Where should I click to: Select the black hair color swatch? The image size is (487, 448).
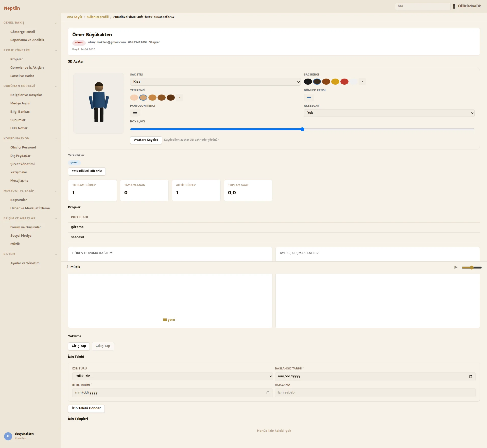tap(308, 82)
